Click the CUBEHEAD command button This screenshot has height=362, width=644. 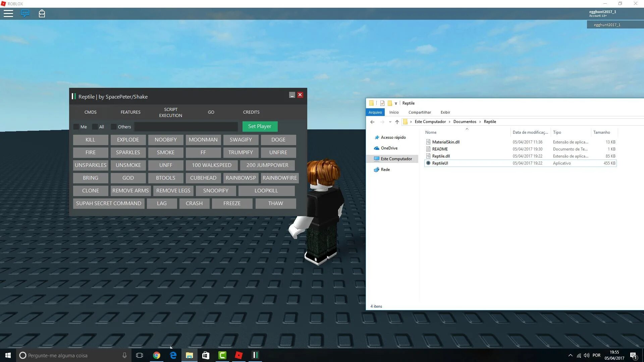pos(203,177)
